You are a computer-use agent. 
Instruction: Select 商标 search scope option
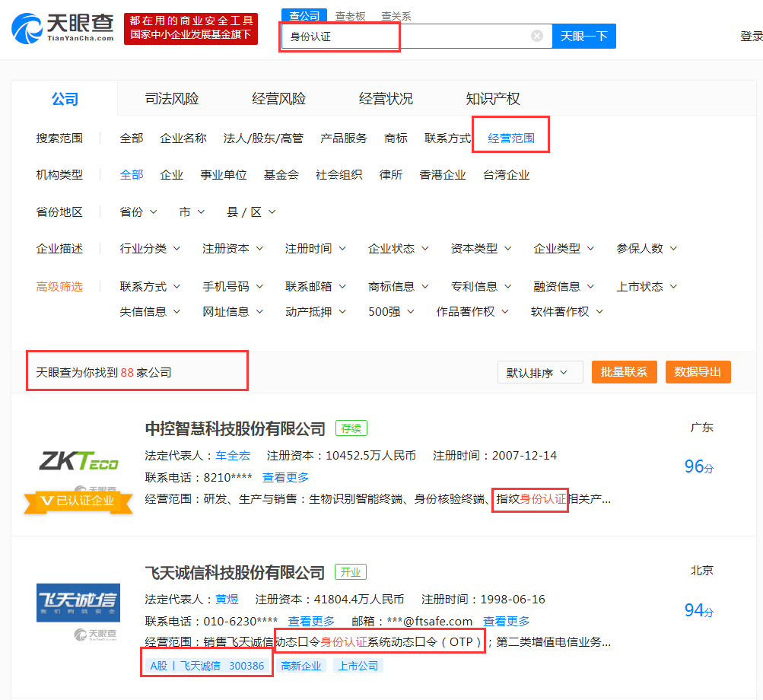point(396,138)
